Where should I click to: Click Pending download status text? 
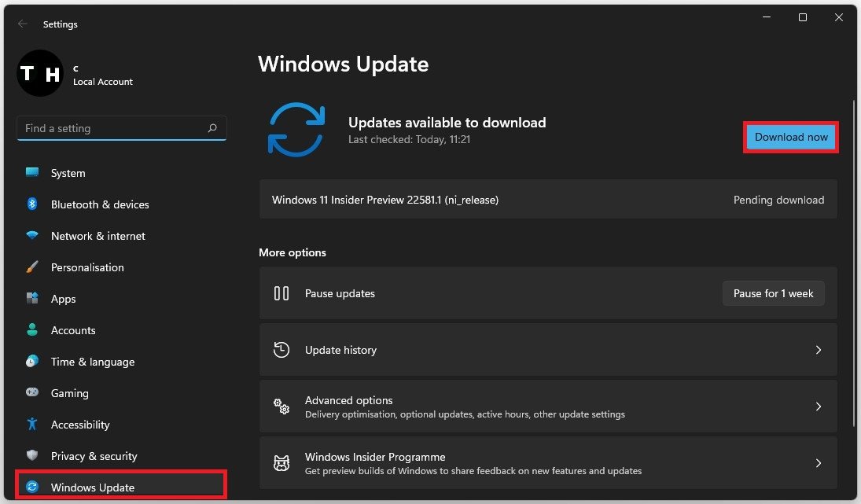(778, 200)
